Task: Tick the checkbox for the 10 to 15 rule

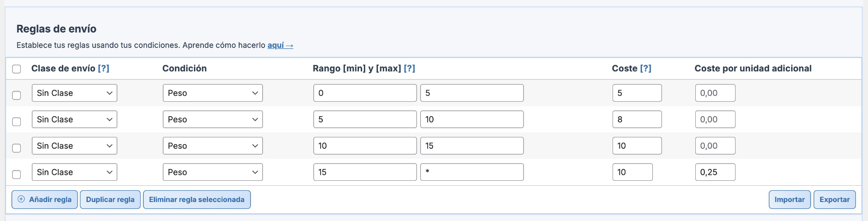Action: coord(17,148)
